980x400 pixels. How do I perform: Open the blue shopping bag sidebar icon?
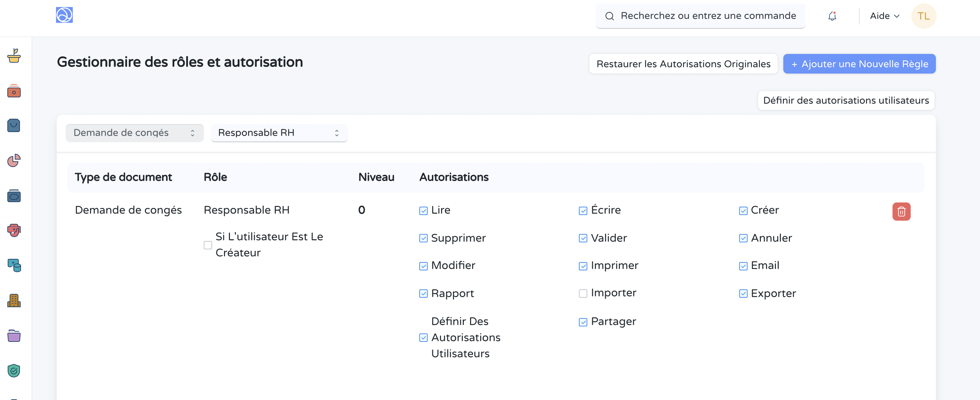14,126
